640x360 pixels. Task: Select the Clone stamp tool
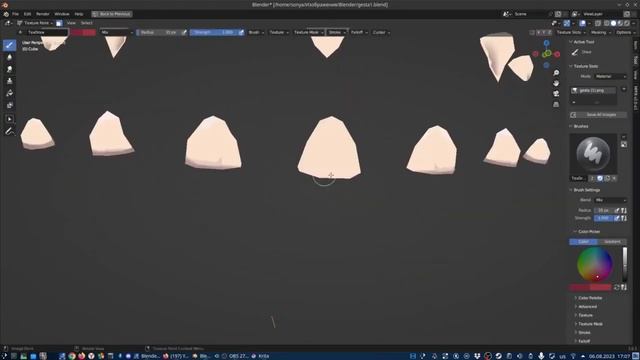[x=9, y=81]
